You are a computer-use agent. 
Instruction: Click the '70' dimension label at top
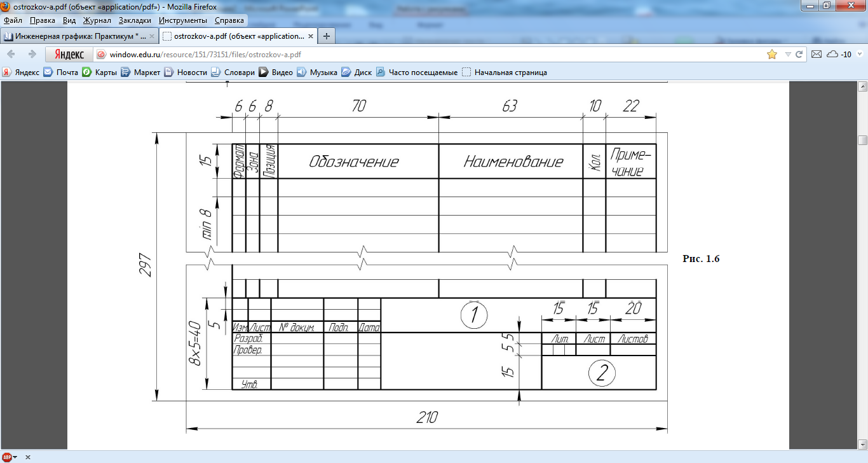tap(358, 106)
